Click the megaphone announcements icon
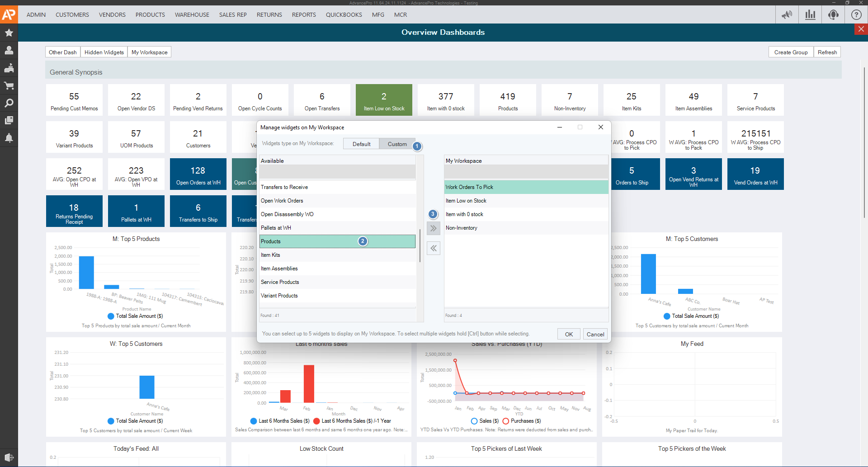Image resolution: width=868 pixels, height=467 pixels. [787, 14]
